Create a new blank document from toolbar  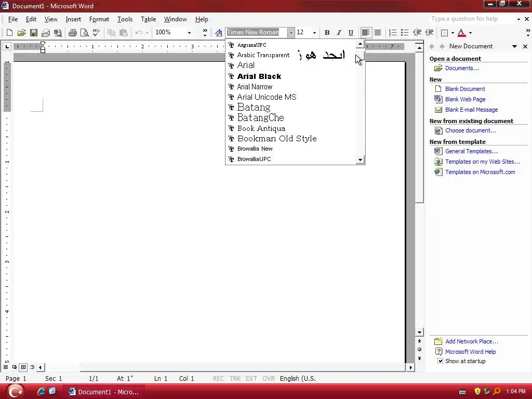9,33
